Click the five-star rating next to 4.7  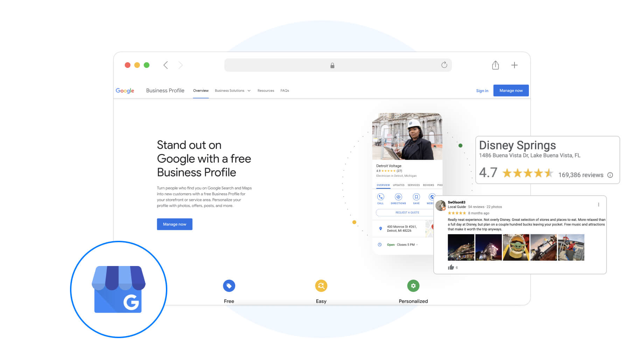point(528,173)
